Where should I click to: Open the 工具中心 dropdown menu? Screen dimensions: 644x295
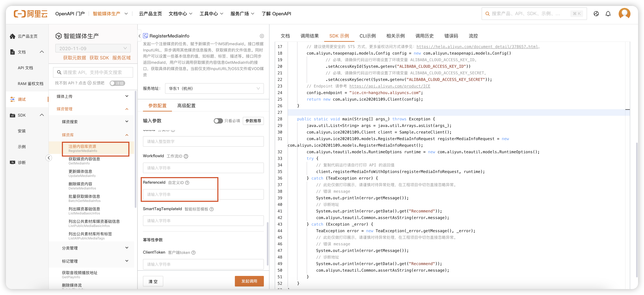click(x=211, y=14)
